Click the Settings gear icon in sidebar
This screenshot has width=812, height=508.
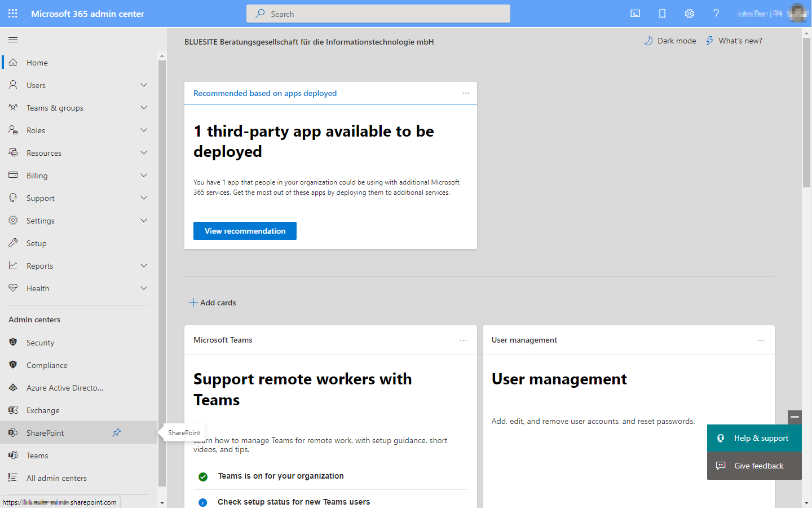pos(13,221)
